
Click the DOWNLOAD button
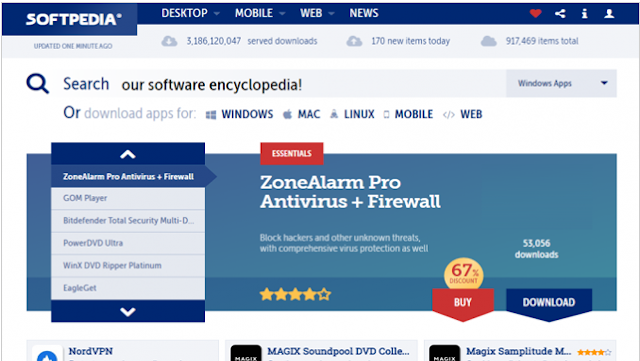[x=549, y=303]
